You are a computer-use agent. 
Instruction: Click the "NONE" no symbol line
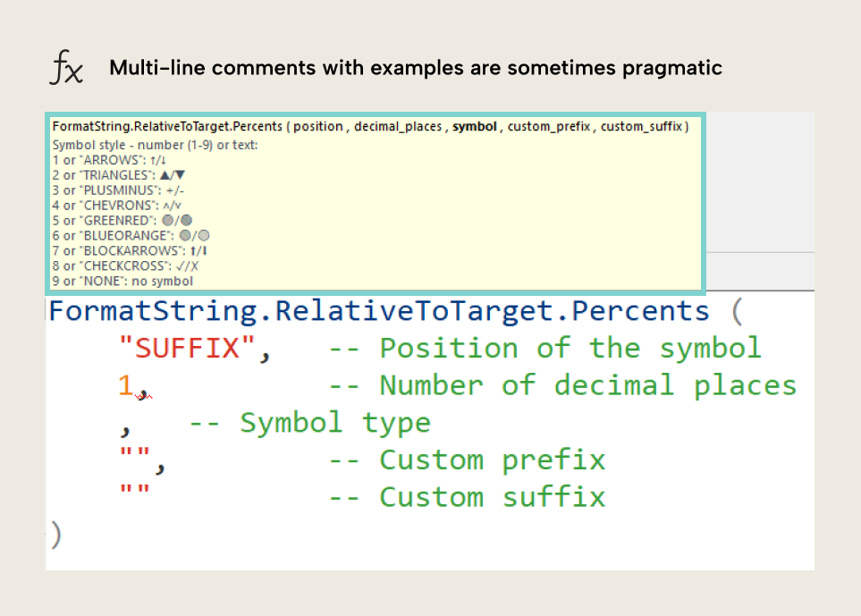click(x=122, y=282)
